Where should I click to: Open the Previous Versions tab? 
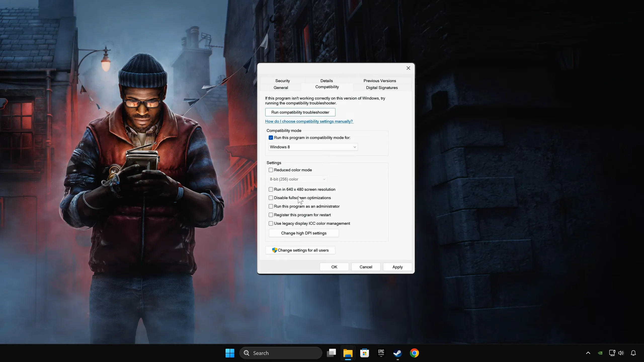point(380,81)
